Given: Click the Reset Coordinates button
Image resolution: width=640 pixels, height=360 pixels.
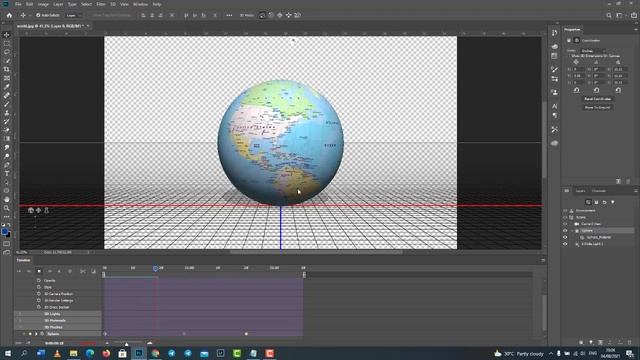Looking at the screenshot, I should [x=597, y=99].
